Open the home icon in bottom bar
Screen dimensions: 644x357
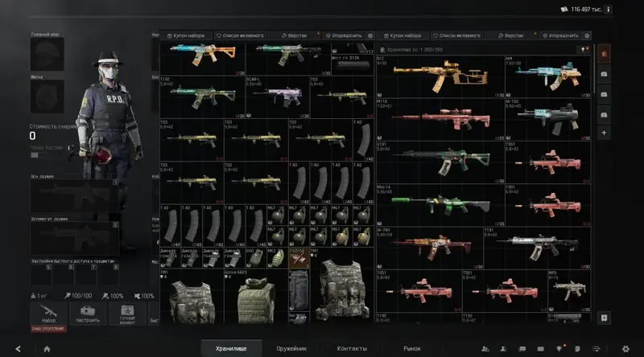47,349
